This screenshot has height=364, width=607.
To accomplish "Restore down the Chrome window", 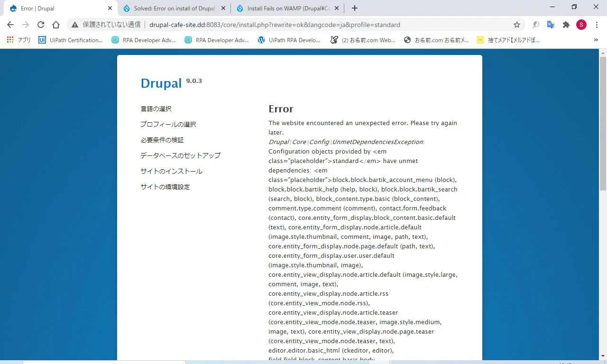I will (574, 7).
